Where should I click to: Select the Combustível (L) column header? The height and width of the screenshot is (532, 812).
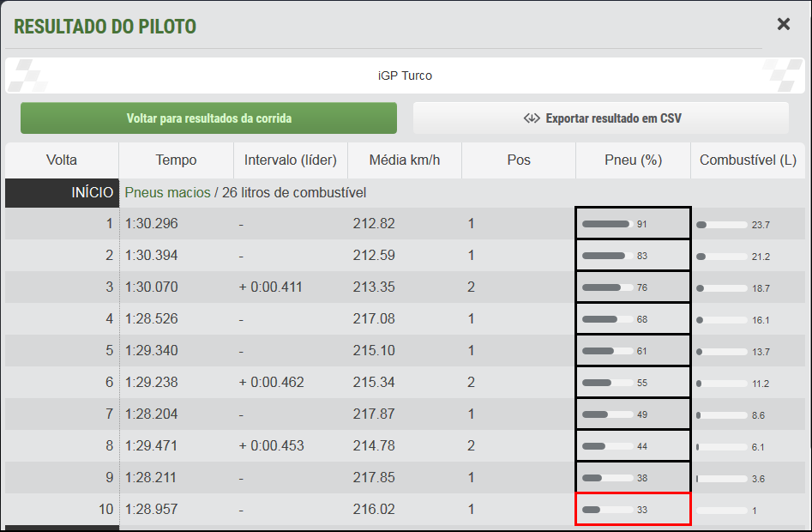click(x=748, y=160)
